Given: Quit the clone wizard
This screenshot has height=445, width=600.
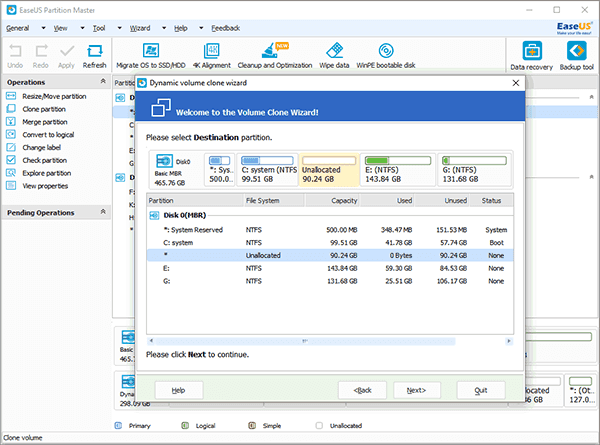Looking at the screenshot, I should click(481, 390).
